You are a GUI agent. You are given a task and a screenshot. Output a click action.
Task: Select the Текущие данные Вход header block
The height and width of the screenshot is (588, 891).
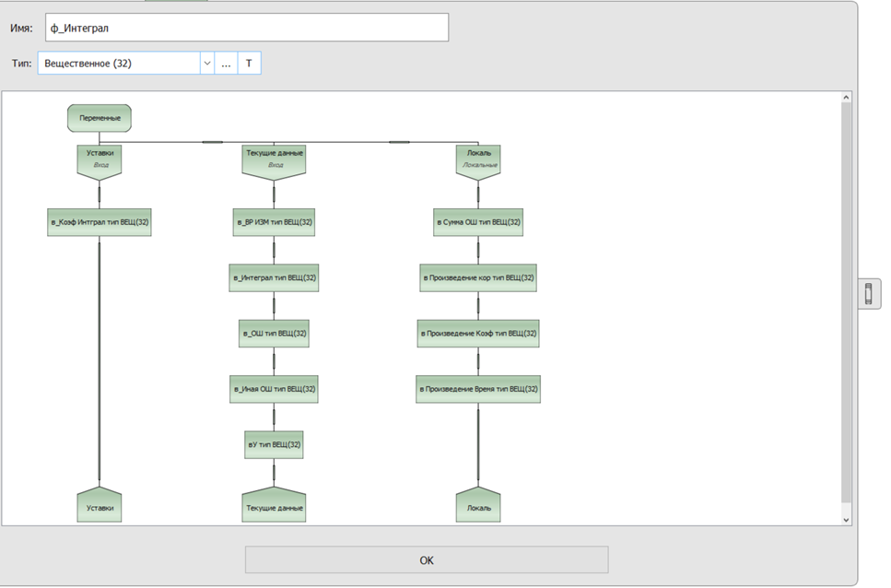coord(274,159)
